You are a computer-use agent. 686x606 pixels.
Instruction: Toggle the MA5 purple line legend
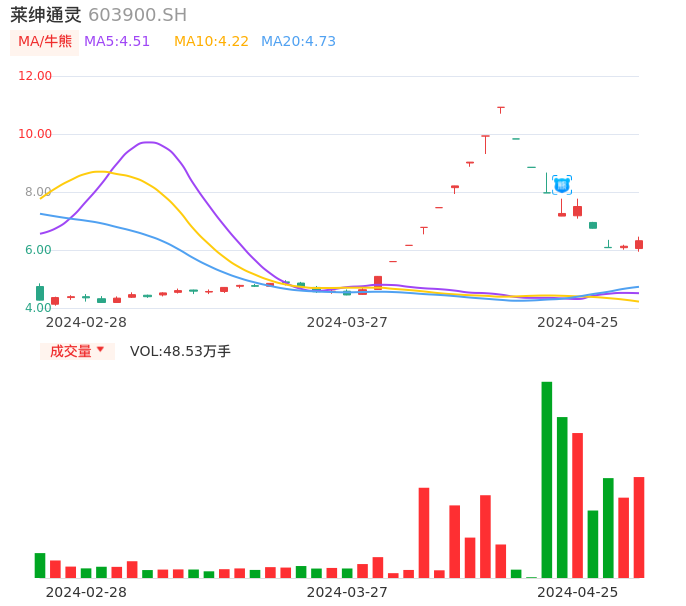[x=117, y=42]
